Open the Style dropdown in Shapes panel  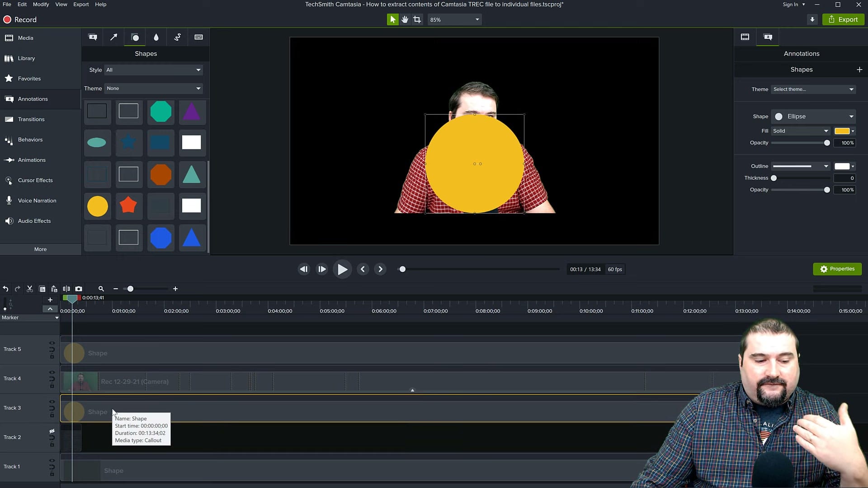(153, 70)
